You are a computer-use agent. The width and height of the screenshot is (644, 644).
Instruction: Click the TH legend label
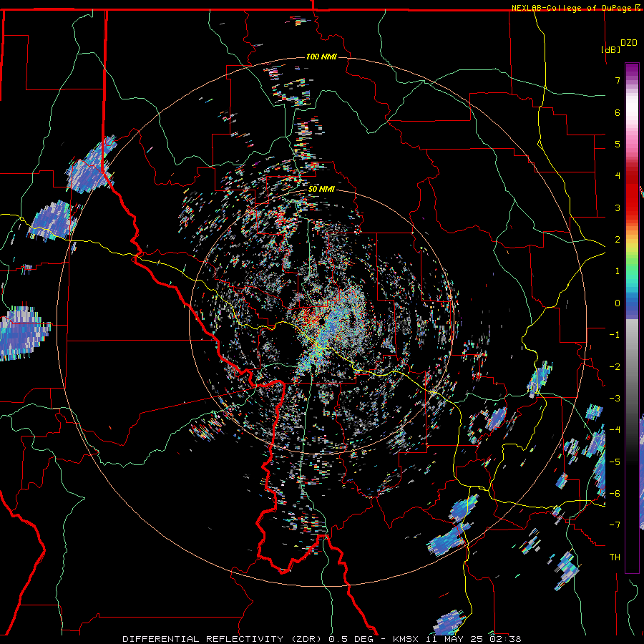point(615,557)
